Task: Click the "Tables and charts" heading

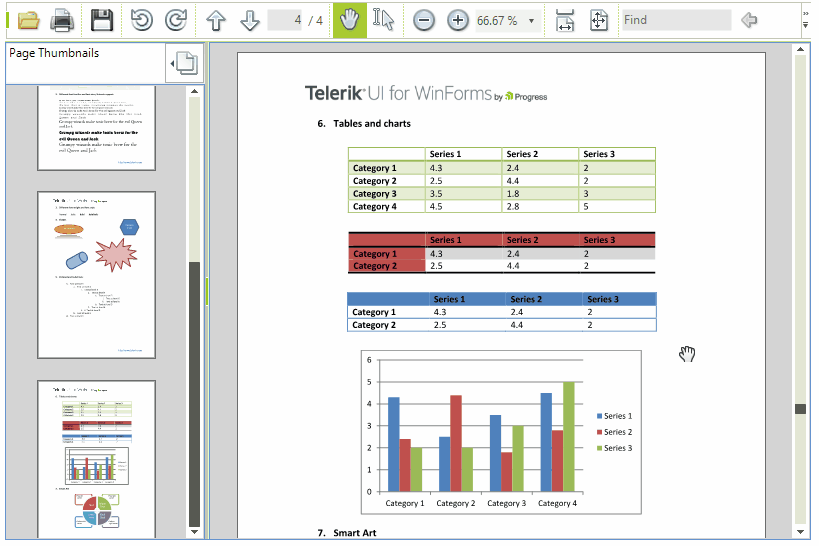Action: point(372,124)
